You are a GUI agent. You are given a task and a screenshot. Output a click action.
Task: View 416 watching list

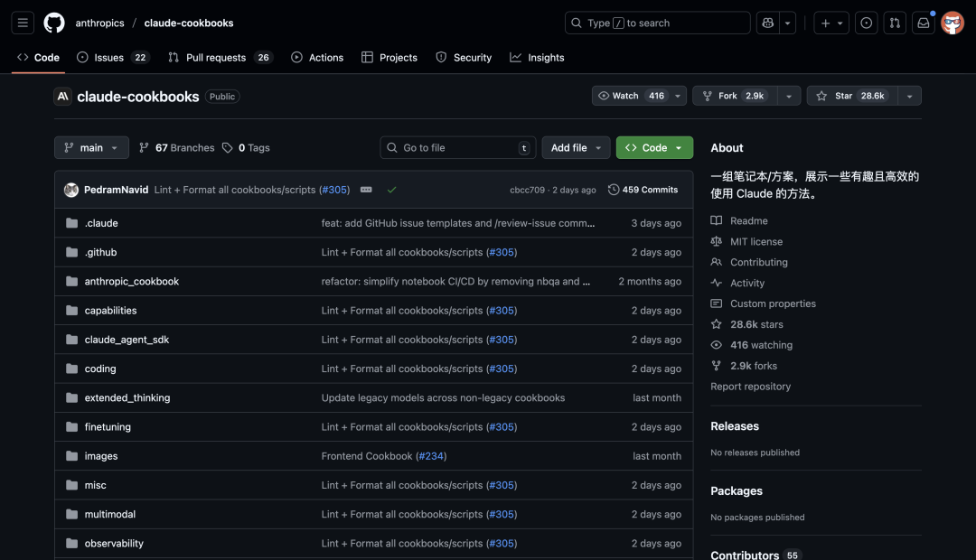click(x=752, y=345)
